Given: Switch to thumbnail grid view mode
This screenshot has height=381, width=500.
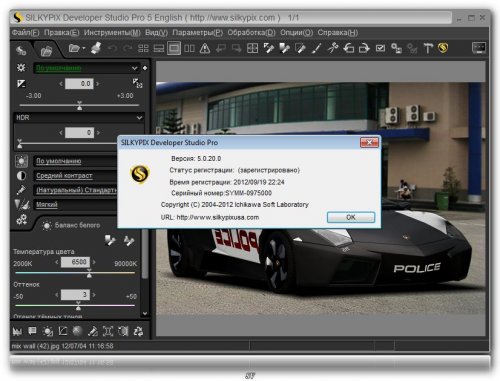Looking at the screenshot, I should (143, 49).
